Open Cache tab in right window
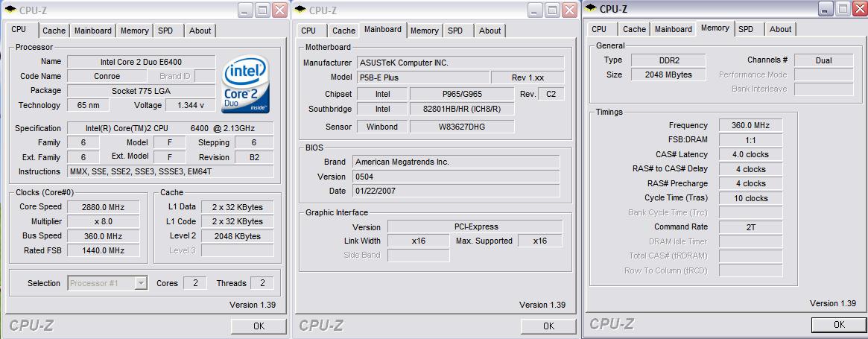 click(634, 29)
